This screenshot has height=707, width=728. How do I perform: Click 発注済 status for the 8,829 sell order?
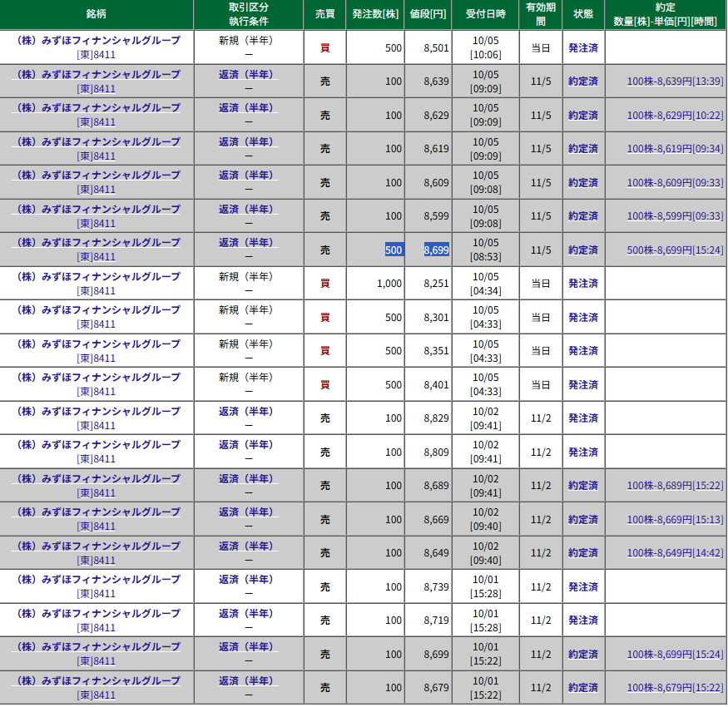583,418
